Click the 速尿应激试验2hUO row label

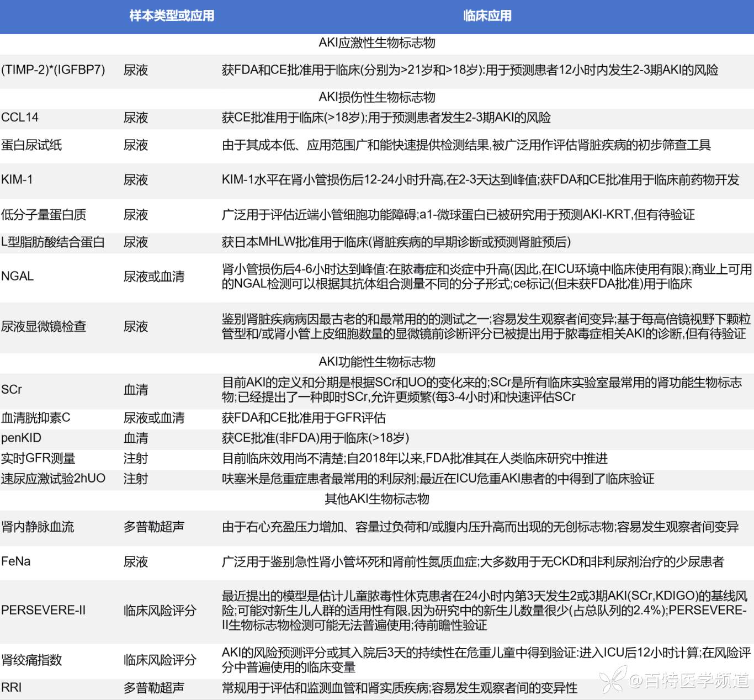pyautogui.click(x=53, y=479)
